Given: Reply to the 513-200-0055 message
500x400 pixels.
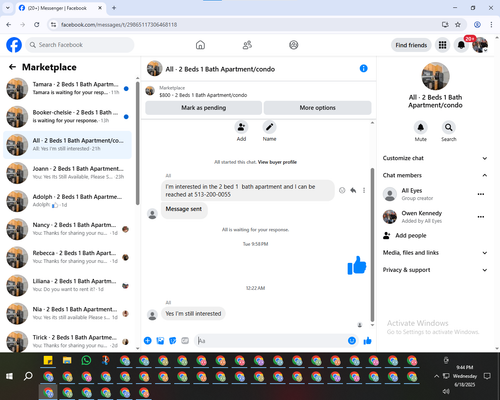Looking at the screenshot, I should pos(353,190).
